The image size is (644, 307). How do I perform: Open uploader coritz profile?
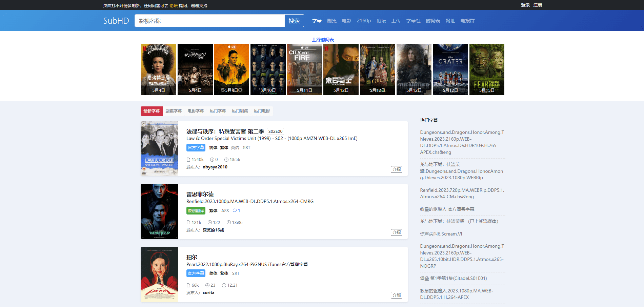pos(208,293)
